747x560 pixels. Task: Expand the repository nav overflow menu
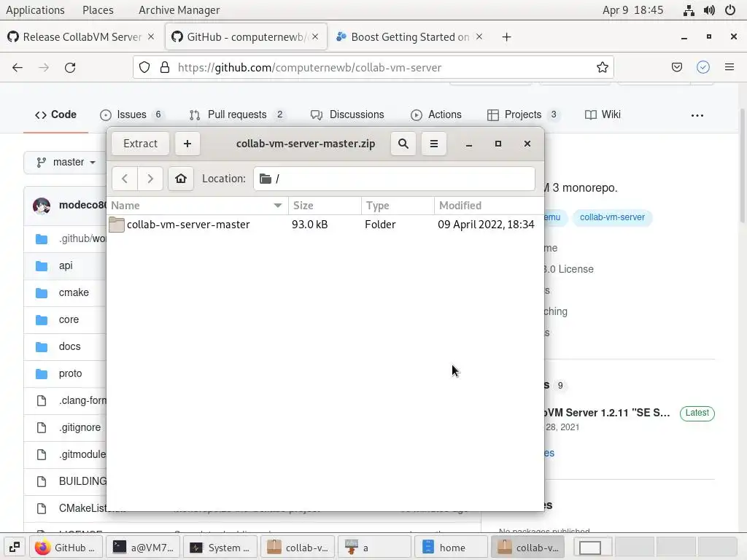tap(697, 115)
